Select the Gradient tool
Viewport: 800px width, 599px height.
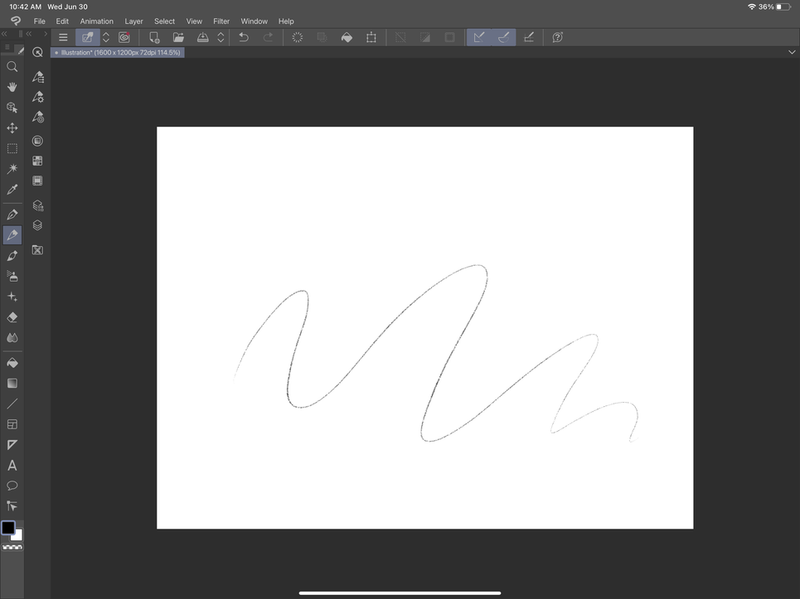coord(13,381)
